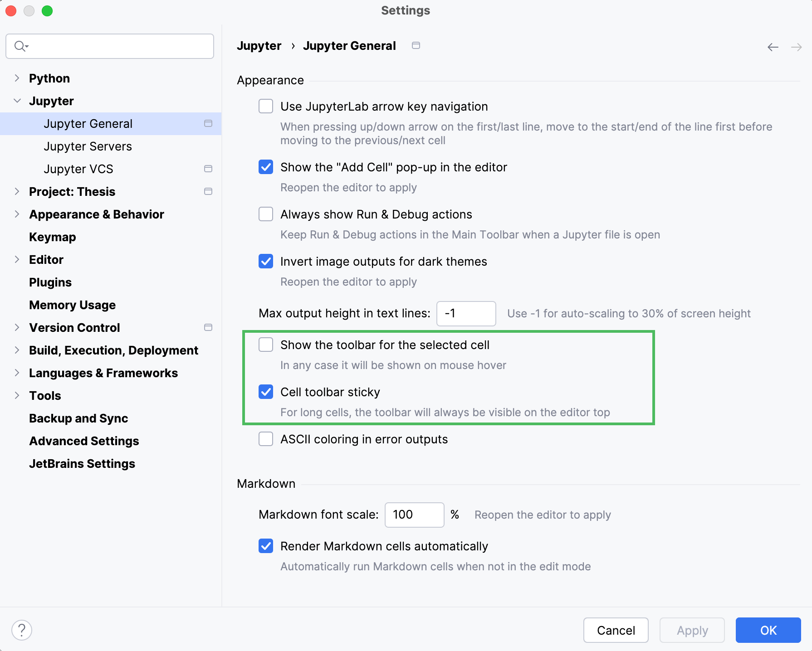
Task: Click the Markdown font scale field
Action: pos(414,515)
